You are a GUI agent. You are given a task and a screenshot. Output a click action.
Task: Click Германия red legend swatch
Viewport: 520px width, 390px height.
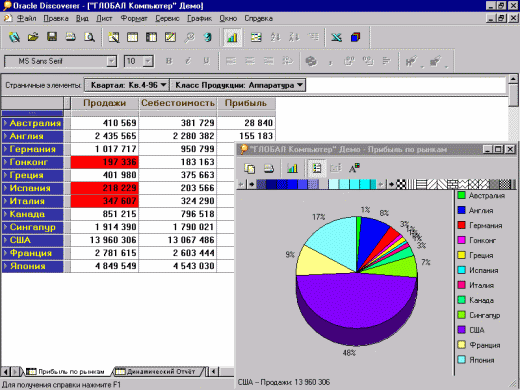(x=461, y=225)
